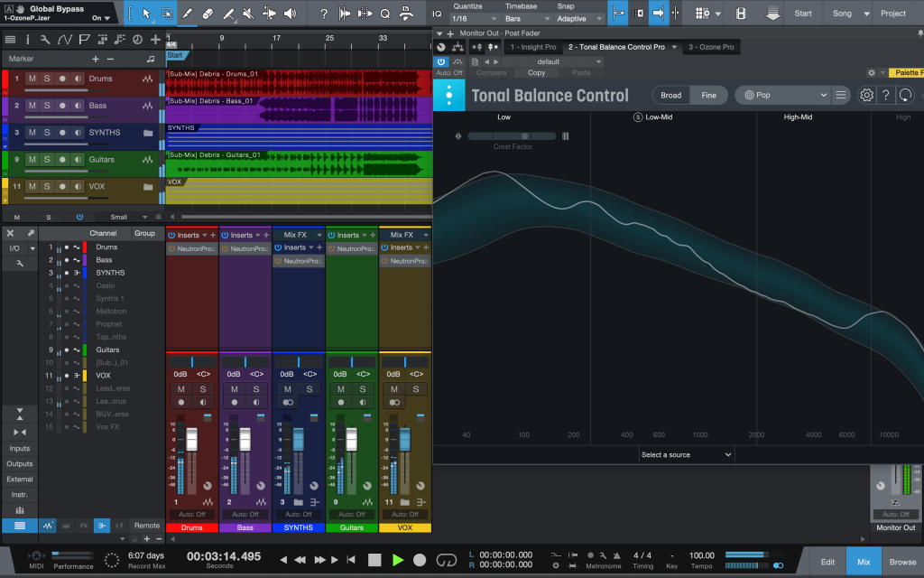
Task: Select the Eraser tool
Action: tap(208, 13)
